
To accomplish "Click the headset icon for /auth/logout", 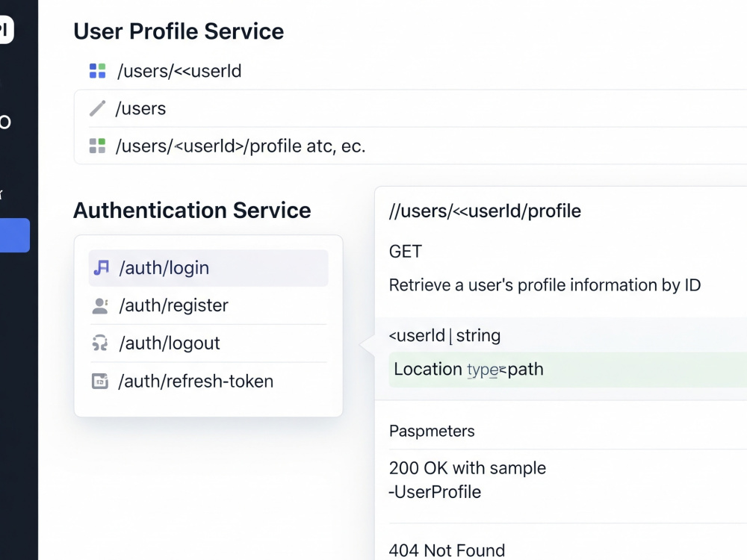I will coord(100,343).
